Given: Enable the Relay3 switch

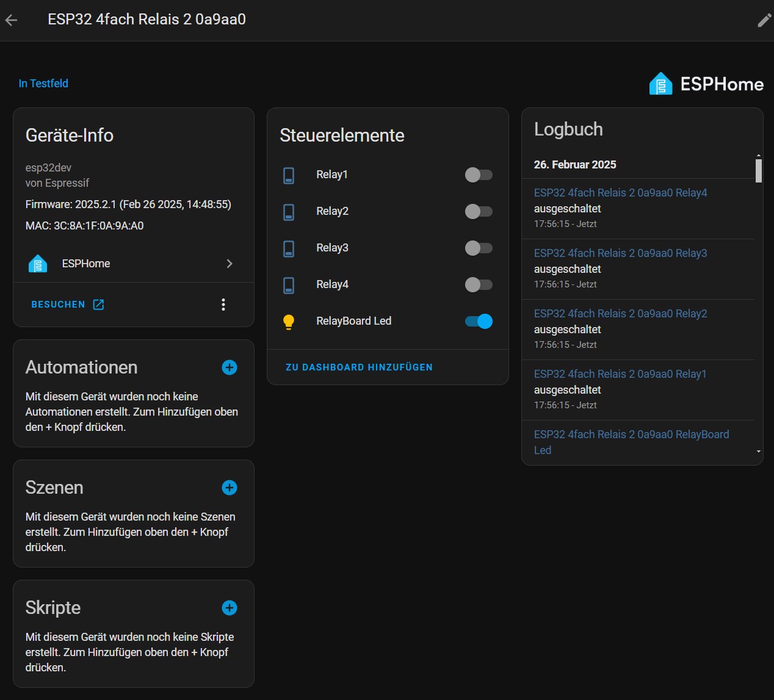Looking at the screenshot, I should pyautogui.click(x=479, y=248).
